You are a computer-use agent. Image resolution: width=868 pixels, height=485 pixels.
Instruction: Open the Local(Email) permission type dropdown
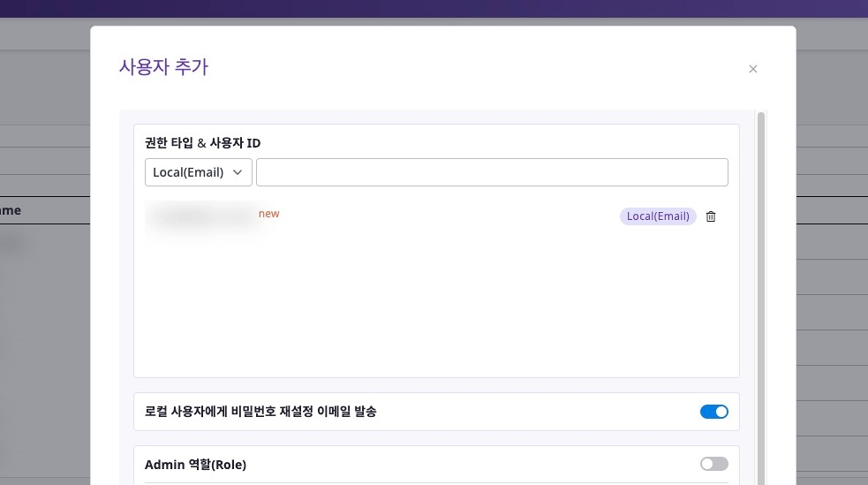pyautogui.click(x=198, y=172)
